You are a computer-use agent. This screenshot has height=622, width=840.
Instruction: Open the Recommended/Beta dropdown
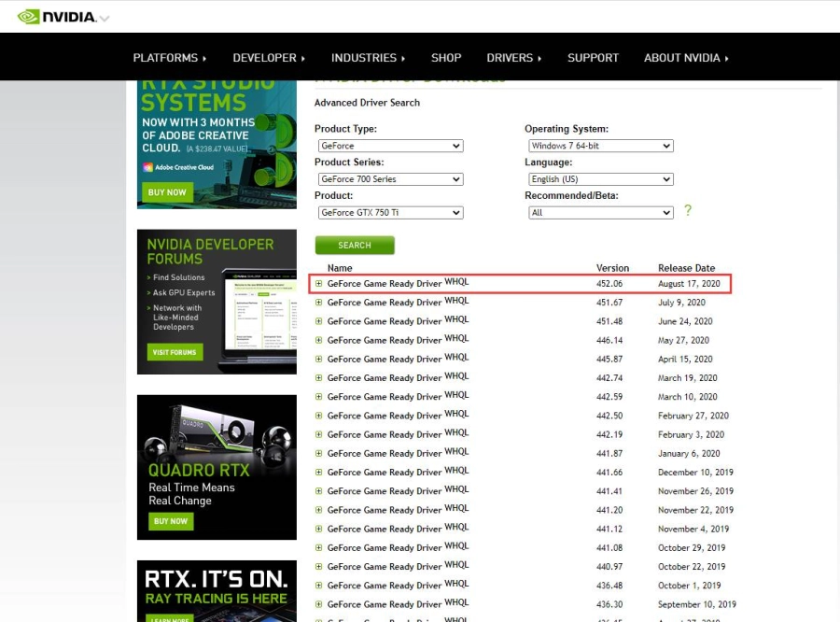(600, 213)
